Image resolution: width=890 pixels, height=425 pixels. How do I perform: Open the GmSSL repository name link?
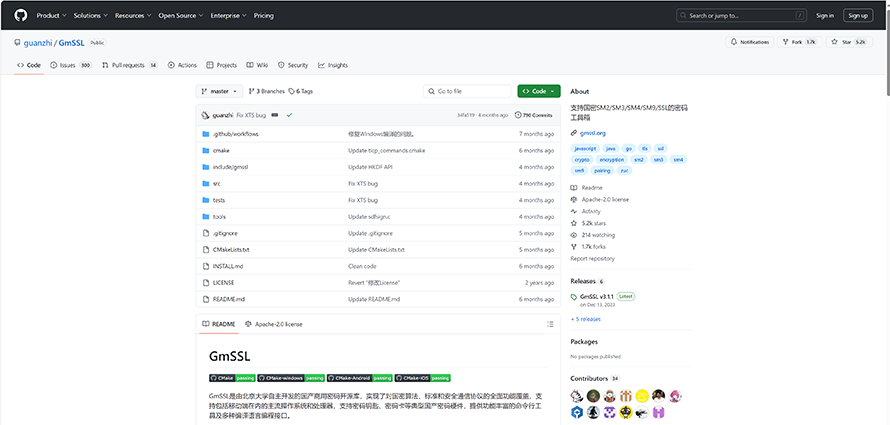72,43
